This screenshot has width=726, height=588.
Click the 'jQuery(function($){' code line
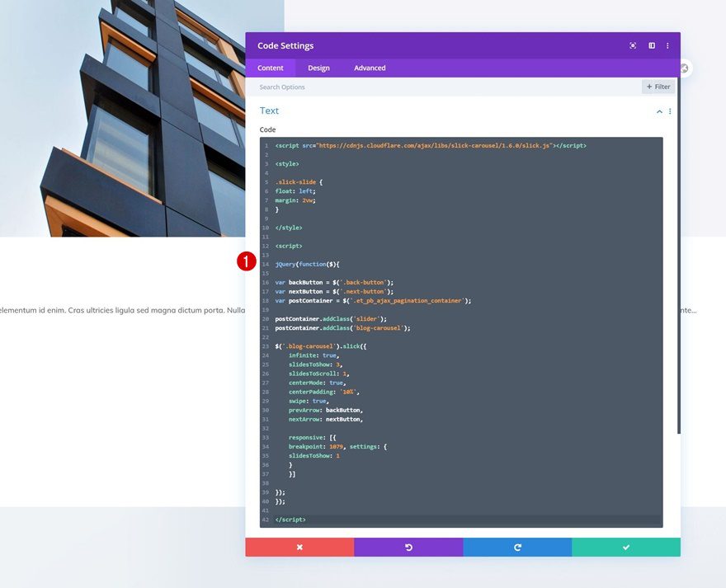tap(308, 265)
